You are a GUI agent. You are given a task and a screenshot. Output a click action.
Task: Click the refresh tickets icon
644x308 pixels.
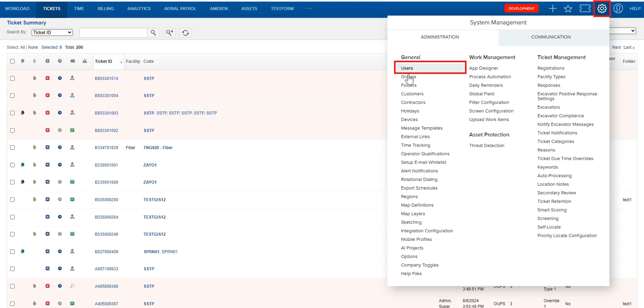coord(185,33)
